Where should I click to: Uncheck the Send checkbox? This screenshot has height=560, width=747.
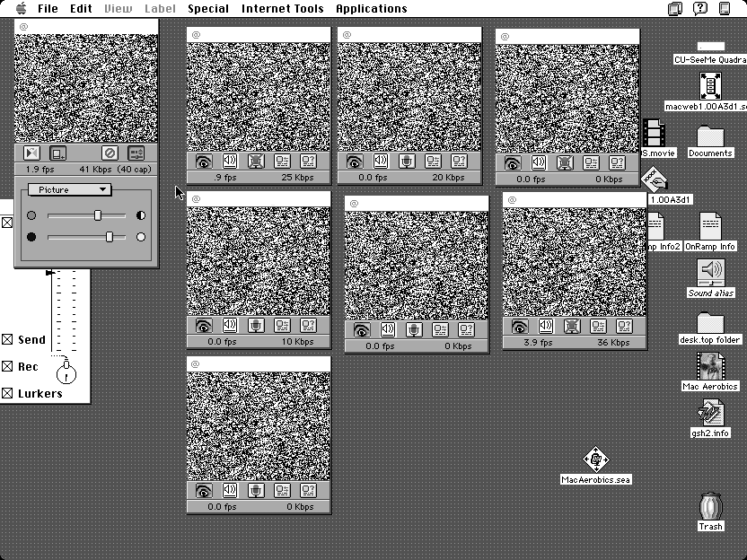coord(7,340)
